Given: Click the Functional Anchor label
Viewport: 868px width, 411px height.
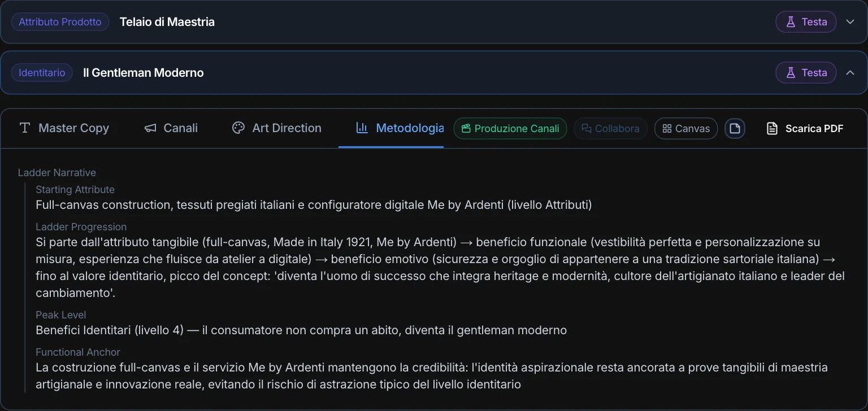Looking at the screenshot, I should pyautogui.click(x=78, y=352).
